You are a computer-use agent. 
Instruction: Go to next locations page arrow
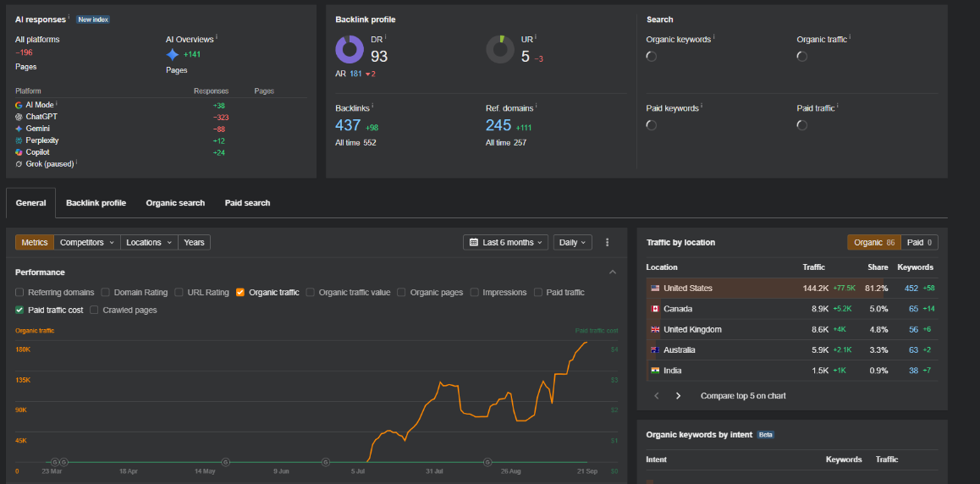click(x=678, y=396)
